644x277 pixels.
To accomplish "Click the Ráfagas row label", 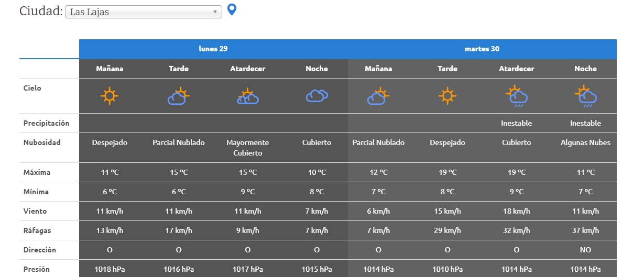I will (37, 230).
